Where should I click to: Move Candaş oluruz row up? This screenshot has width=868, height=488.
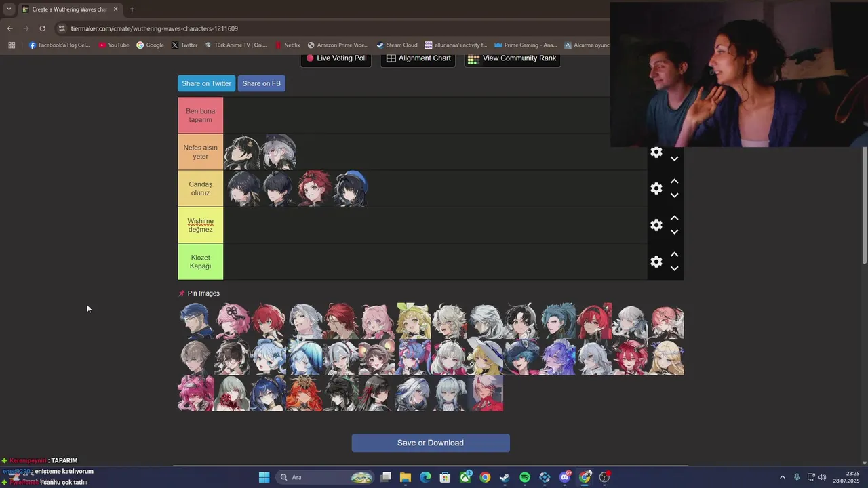tap(674, 182)
